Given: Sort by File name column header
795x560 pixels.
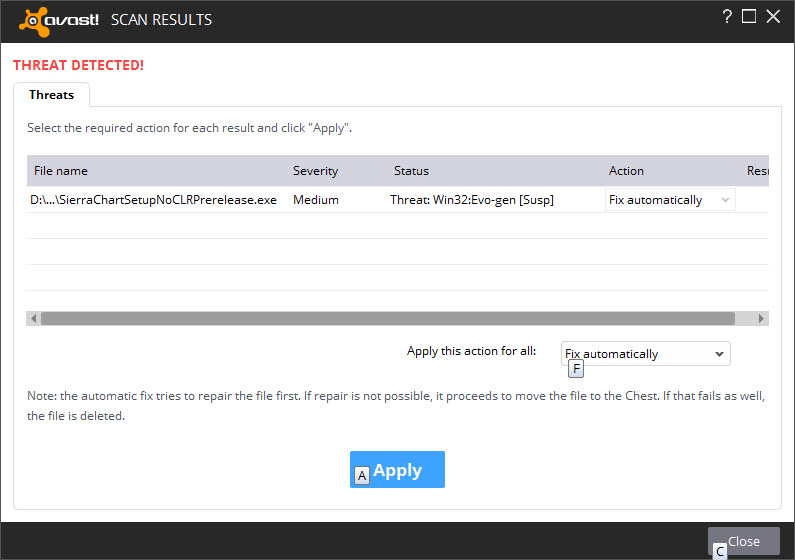Looking at the screenshot, I should (61, 171).
